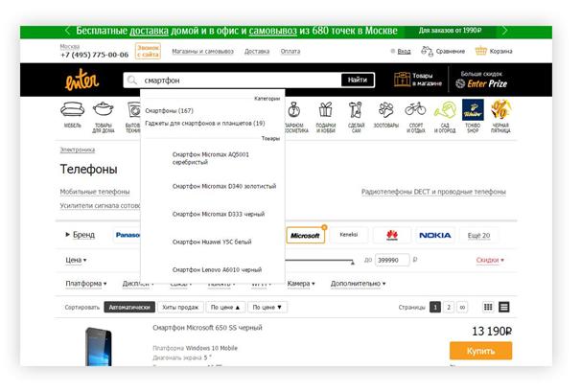The height and width of the screenshot is (392, 581).
Task: Open the comparison (Сравнение) scales icon
Action: click(x=428, y=51)
